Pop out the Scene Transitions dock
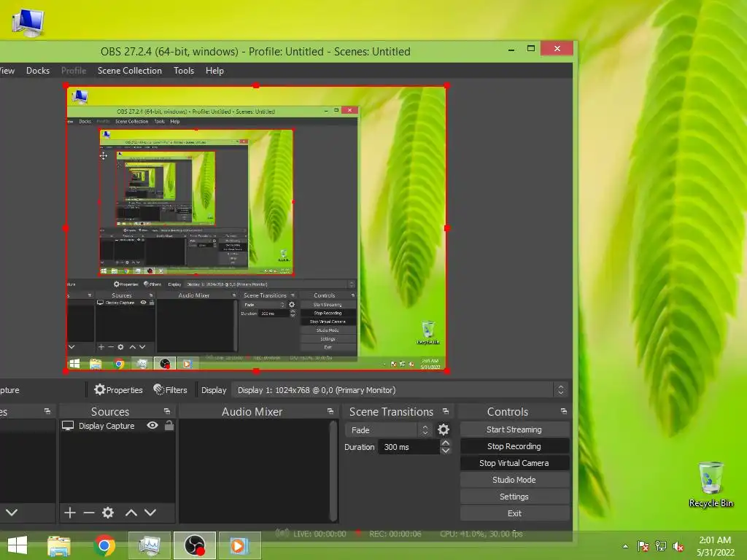Viewport: 747px width, 560px height. pyautogui.click(x=446, y=411)
